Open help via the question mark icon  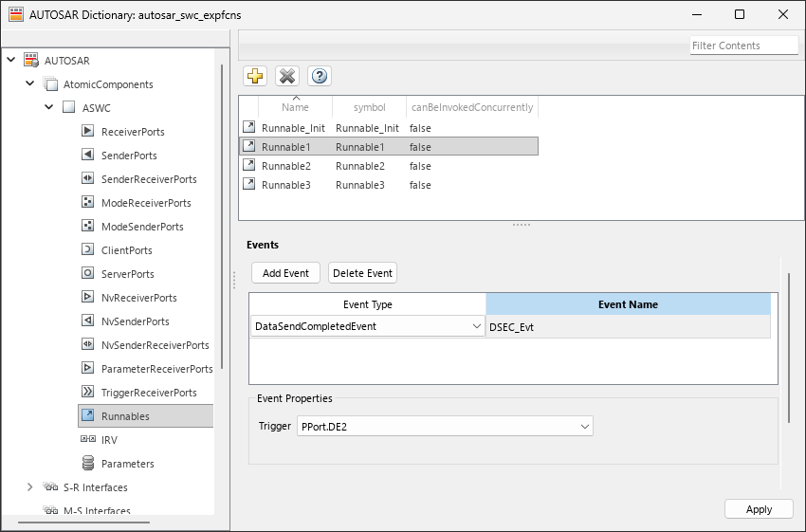tap(320, 76)
